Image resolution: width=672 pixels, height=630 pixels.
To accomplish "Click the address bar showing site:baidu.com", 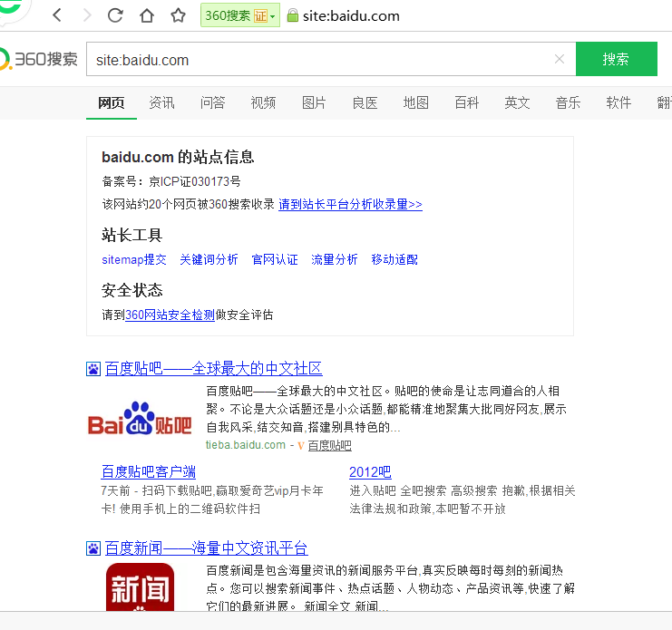I will pos(351,15).
